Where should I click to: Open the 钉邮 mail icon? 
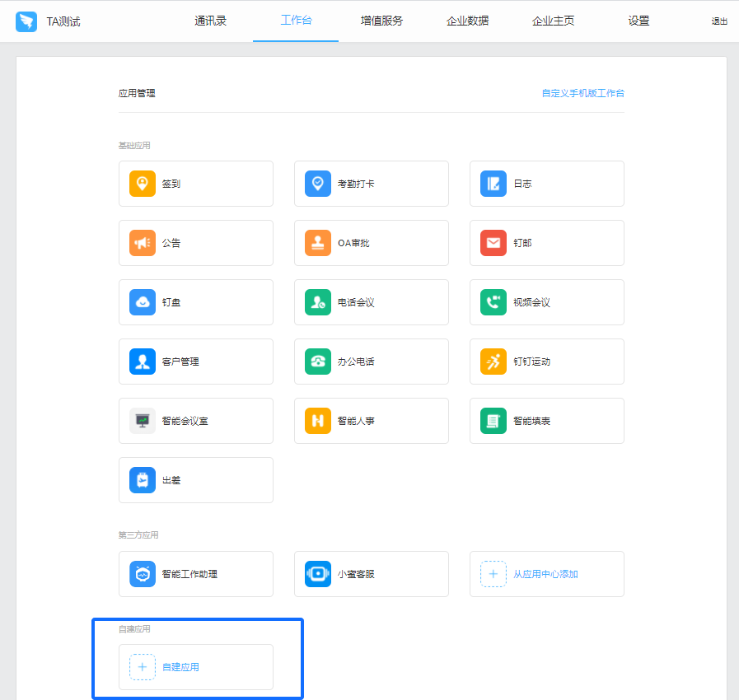point(493,243)
